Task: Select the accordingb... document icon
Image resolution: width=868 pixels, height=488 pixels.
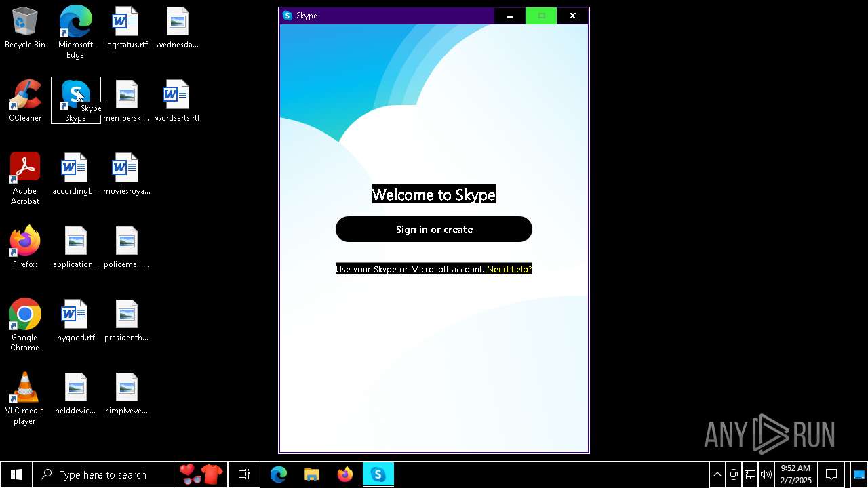Action: (75, 174)
